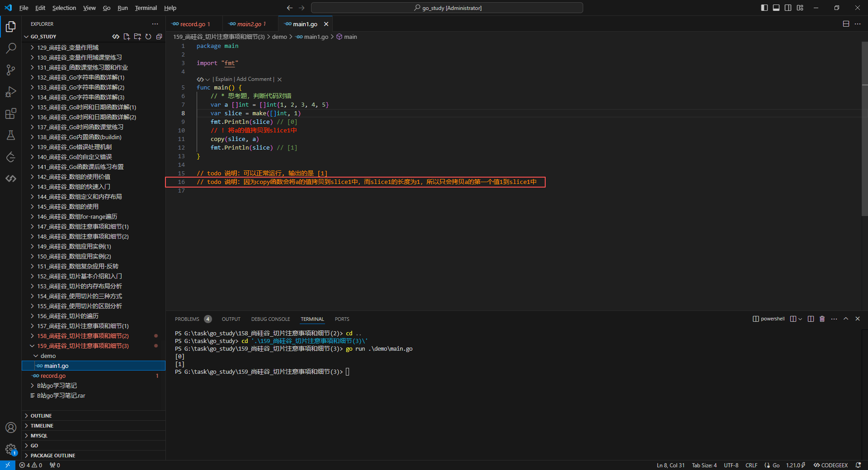Toggle the secondary side bar

coord(788,8)
